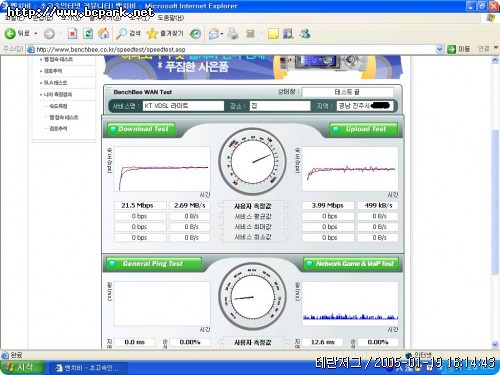Click the speed gauge dial
Screen dimensions: 500x375
pos(252,162)
